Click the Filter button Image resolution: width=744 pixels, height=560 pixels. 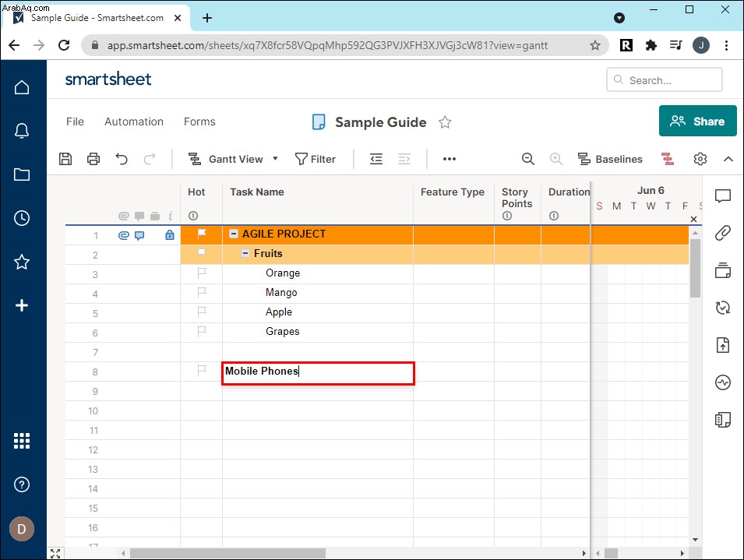click(315, 159)
